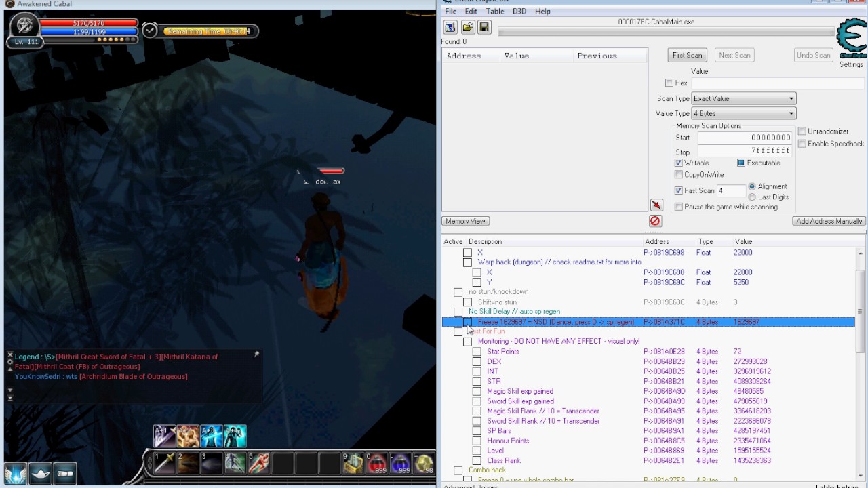The image size is (868, 488).
Task: Enable CopyOnWrite
Action: [679, 175]
